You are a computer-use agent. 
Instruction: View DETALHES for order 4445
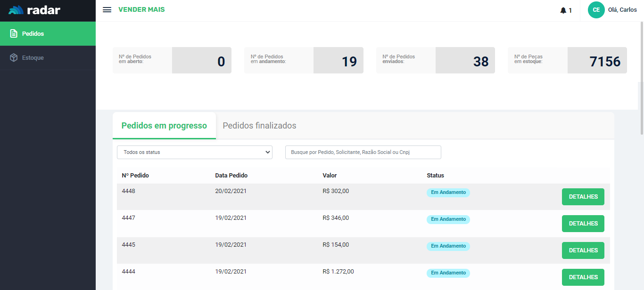[583, 250]
